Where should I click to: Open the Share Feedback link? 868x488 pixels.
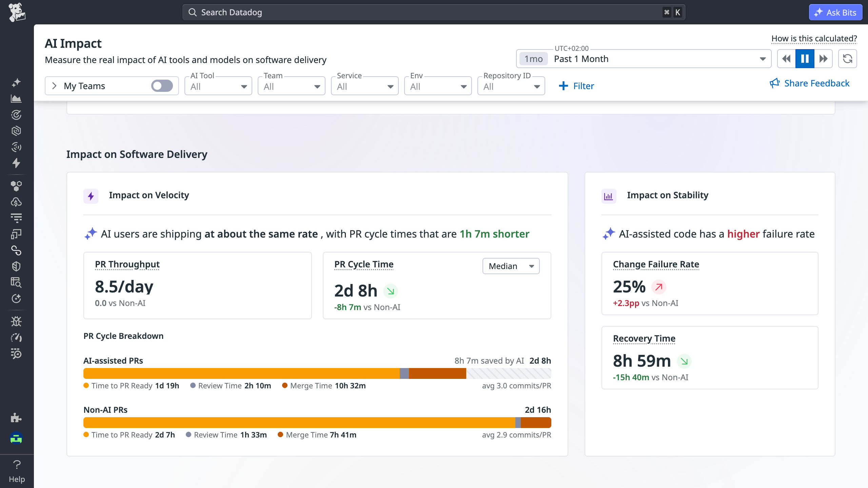[810, 83]
